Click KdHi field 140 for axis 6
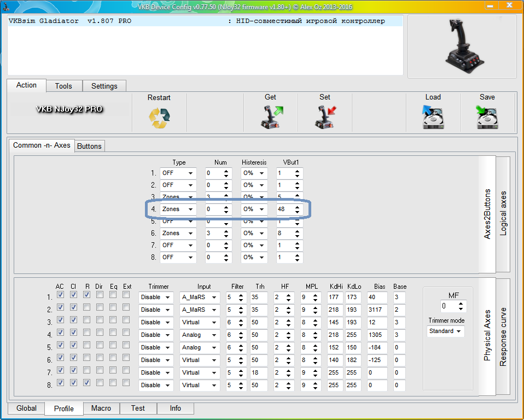Image resolution: width=524 pixels, height=420 pixels. (x=335, y=360)
